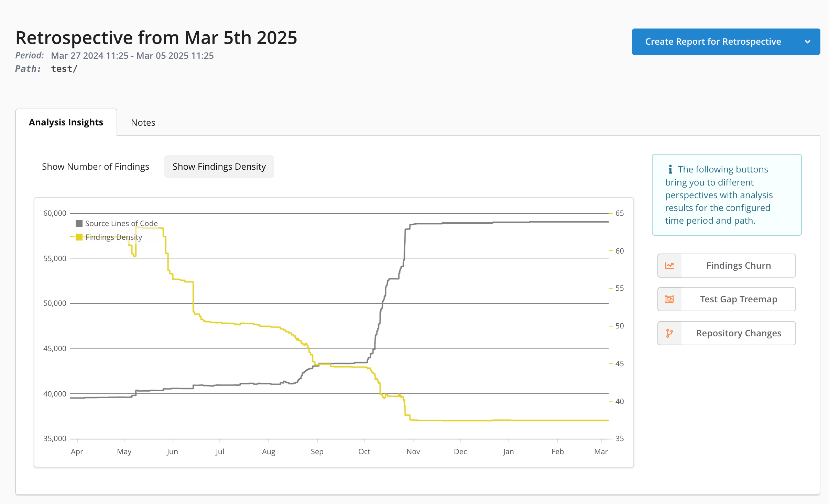The width and height of the screenshot is (829, 504).
Task: Click the 35,000 left axis label
Action: (55, 438)
